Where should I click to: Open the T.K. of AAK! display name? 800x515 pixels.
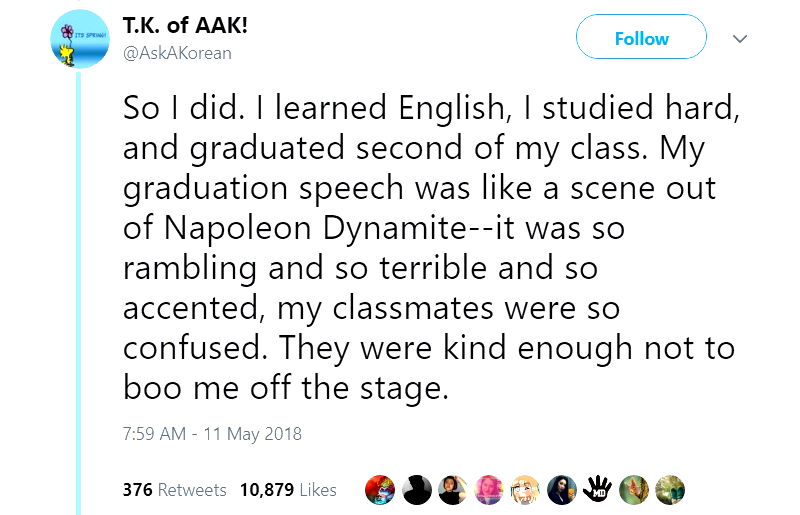[x=185, y=26]
